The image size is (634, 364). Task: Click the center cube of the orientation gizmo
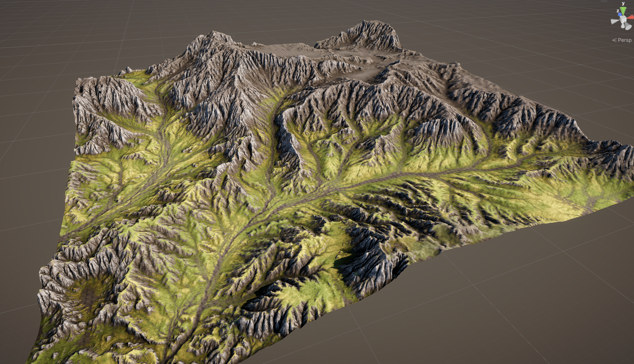(623, 19)
